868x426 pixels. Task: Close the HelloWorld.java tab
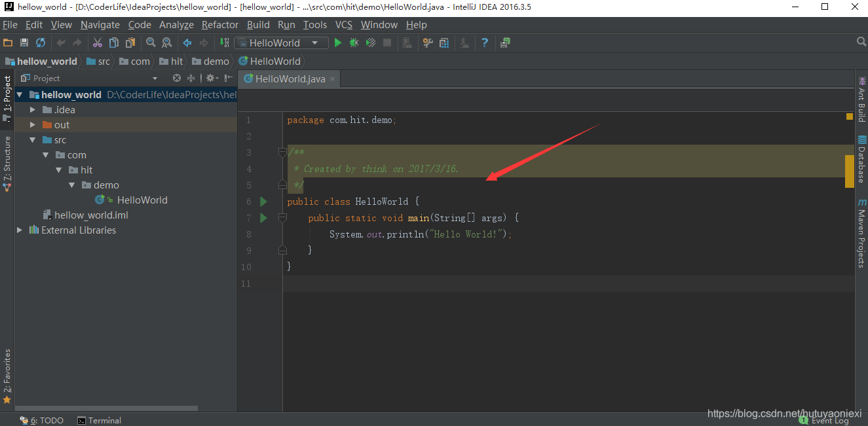pyautogui.click(x=333, y=79)
